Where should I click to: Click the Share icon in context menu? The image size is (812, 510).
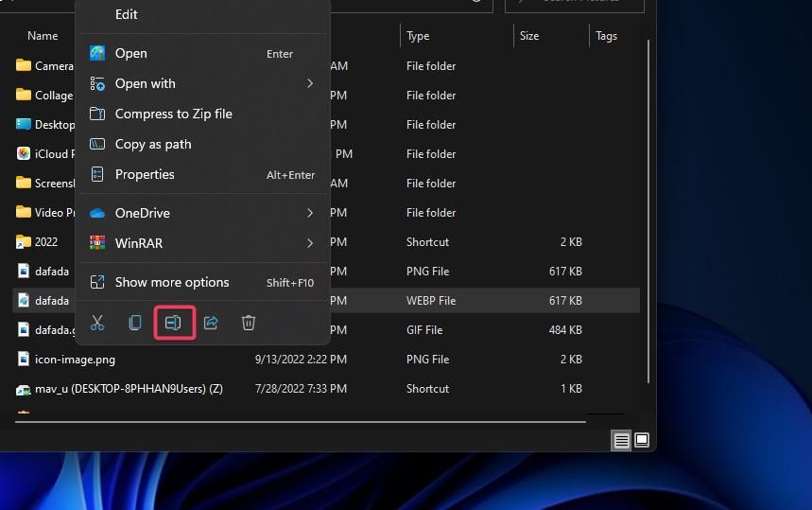pyautogui.click(x=211, y=323)
